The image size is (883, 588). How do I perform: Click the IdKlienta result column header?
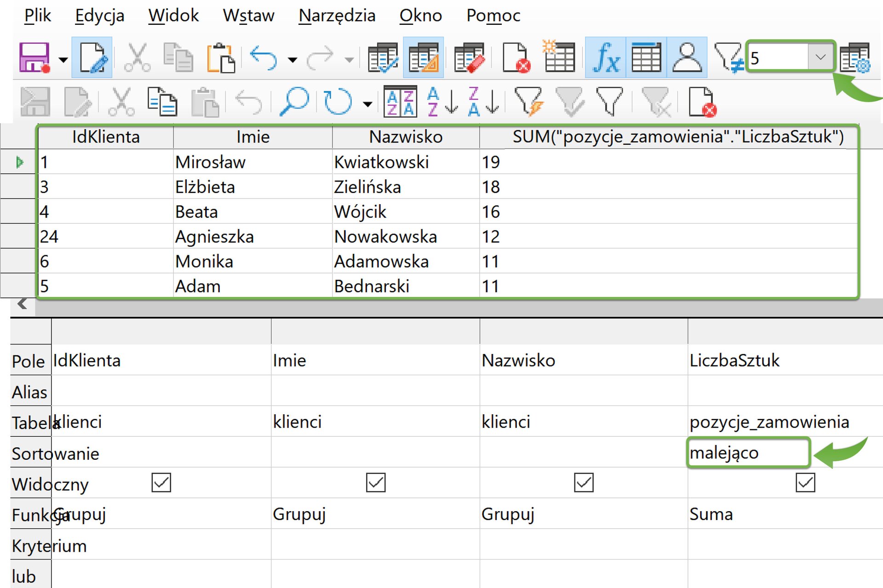click(106, 137)
